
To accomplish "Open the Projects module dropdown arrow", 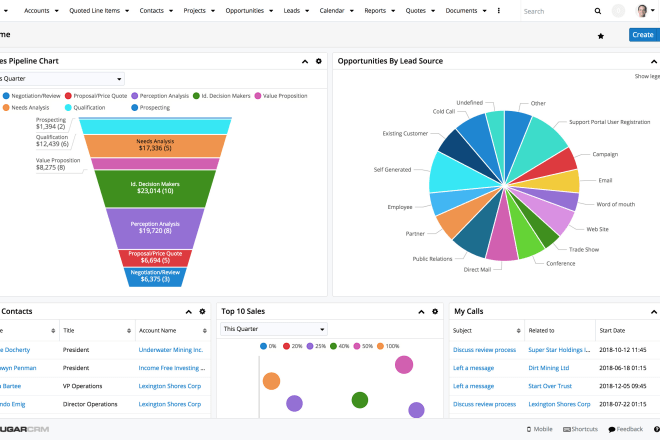I will [x=213, y=11].
